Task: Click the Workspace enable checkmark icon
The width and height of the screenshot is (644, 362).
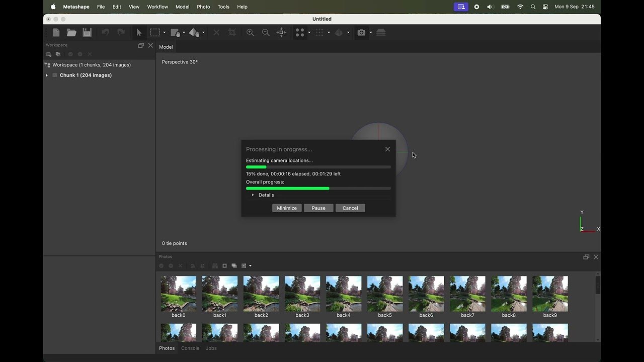Action: [70, 54]
